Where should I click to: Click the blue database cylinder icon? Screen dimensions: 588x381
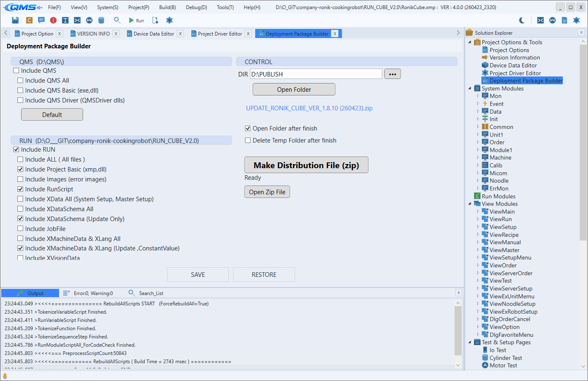coord(101,20)
